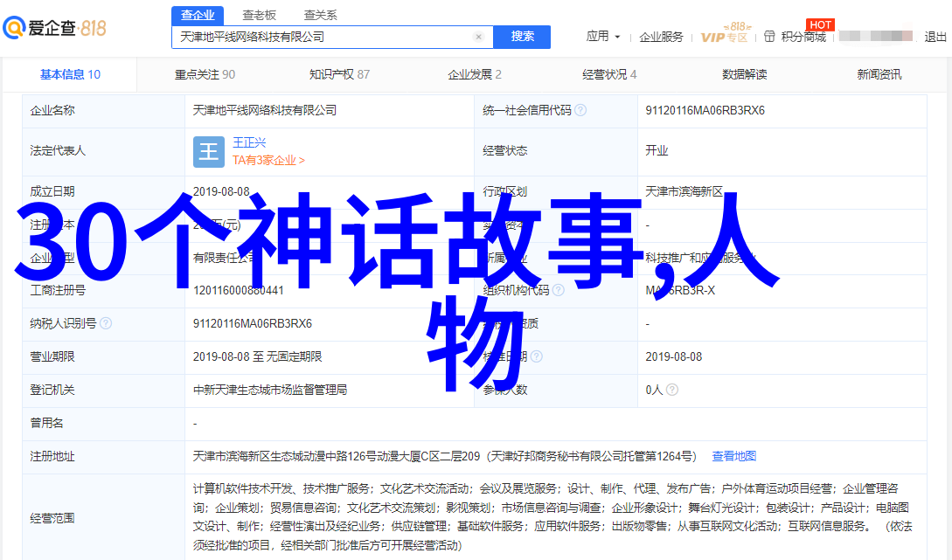Screen dimensions: 952x560
Task: Select the taxpayer ID value in the 纳税人识别号 row
Action: 253,324
